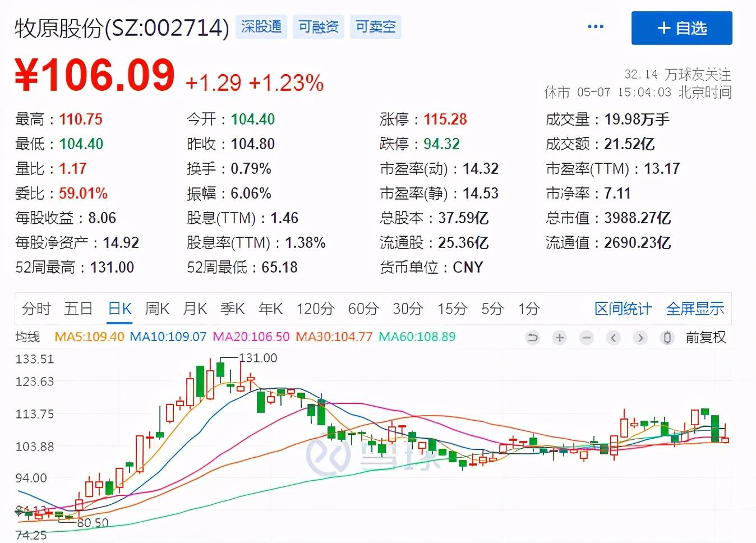Click the price change +1.29 +1.23%
756x543 pixels.
click(x=255, y=83)
